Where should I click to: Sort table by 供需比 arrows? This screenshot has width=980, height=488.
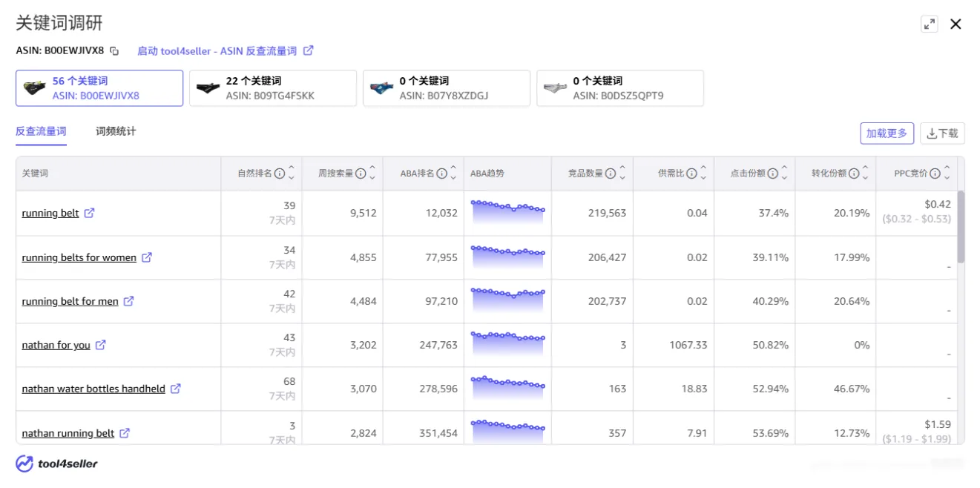point(703,173)
